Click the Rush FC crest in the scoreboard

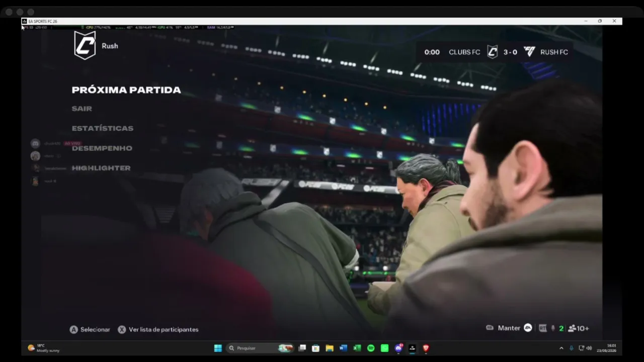[x=529, y=51]
